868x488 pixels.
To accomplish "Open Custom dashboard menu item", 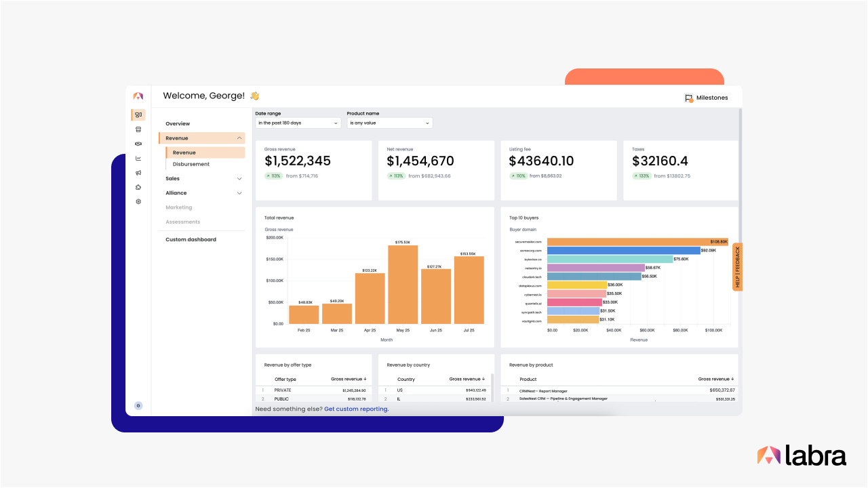I will [191, 240].
